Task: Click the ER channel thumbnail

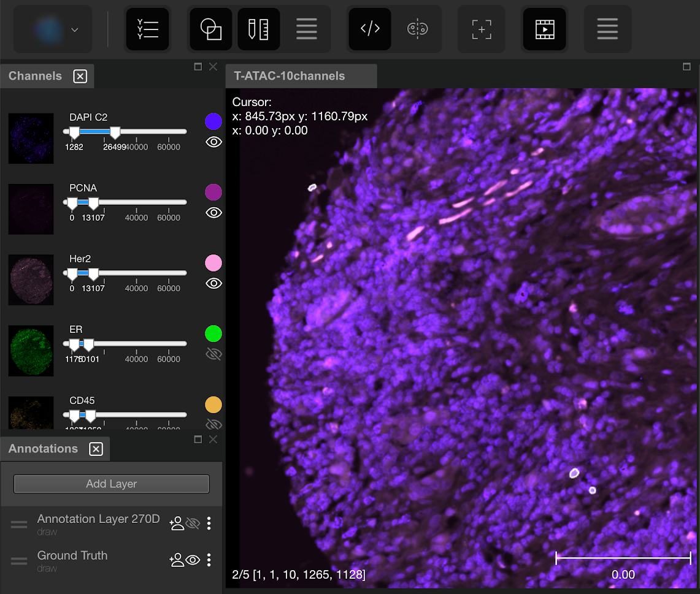Action: click(x=31, y=351)
